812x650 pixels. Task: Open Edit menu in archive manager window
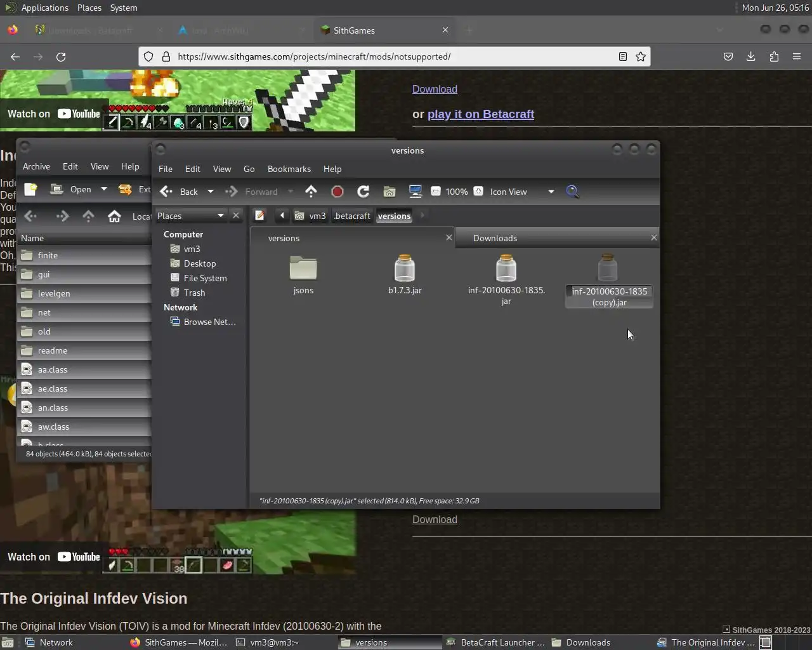pyautogui.click(x=70, y=166)
